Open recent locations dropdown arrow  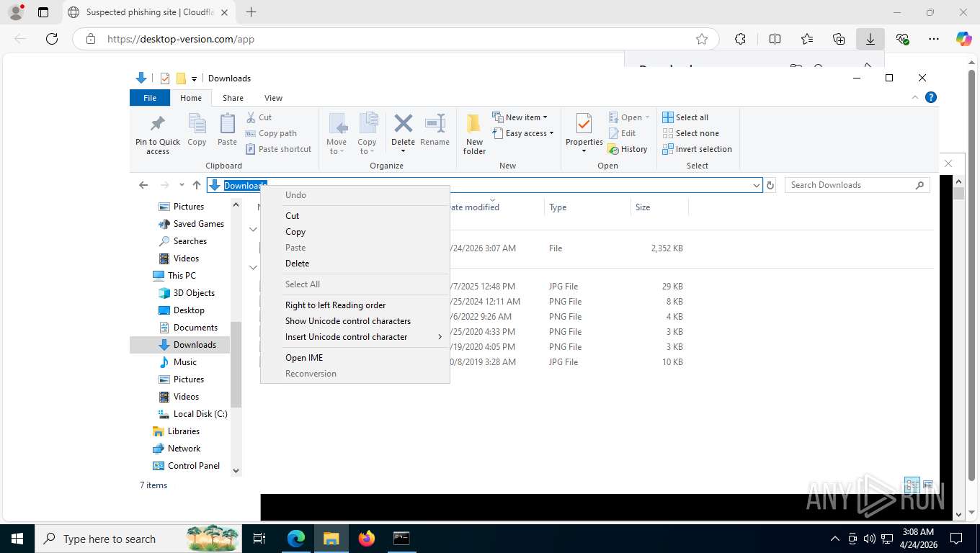[182, 185]
